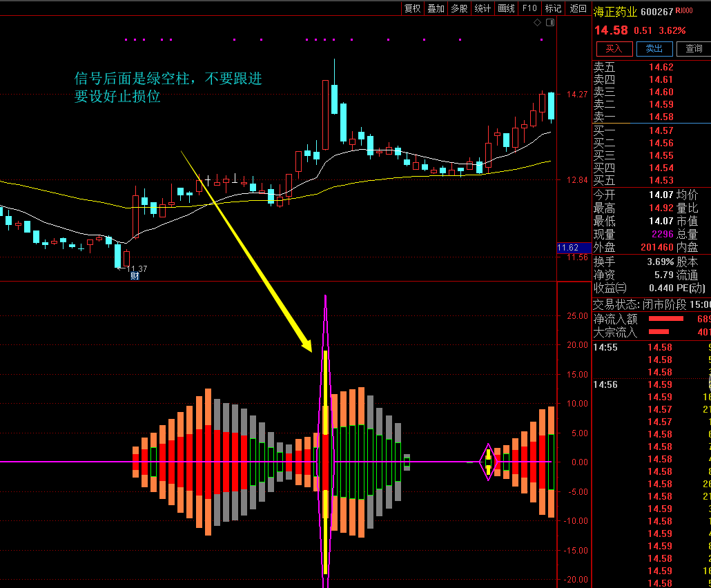Select the 买一 bid price 14.57

click(x=661, y=130)
